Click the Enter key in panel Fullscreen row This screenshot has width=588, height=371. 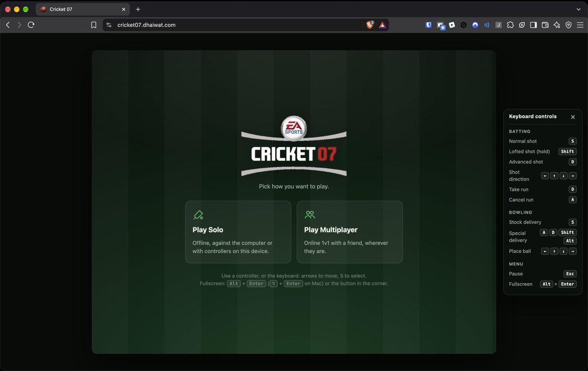point(567,284)
